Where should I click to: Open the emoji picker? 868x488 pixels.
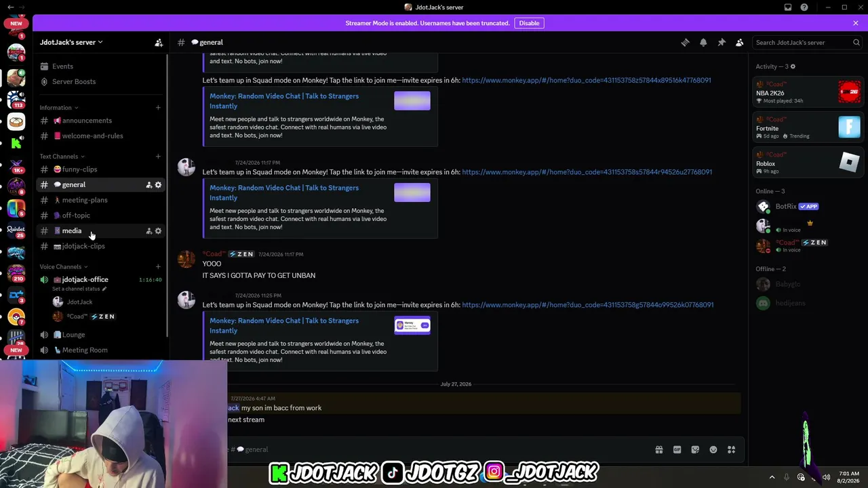(x=713, y=449)
